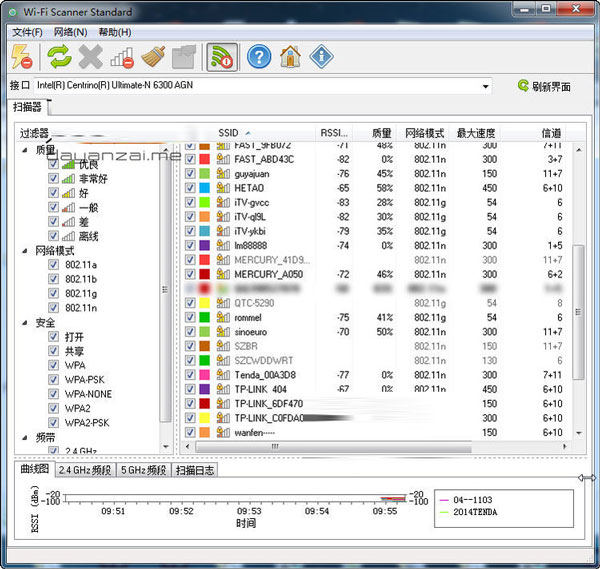The height and width of the screenshot is (569, 600).
Task: Open the interface adapter dropdown
Action: (485, 86)
